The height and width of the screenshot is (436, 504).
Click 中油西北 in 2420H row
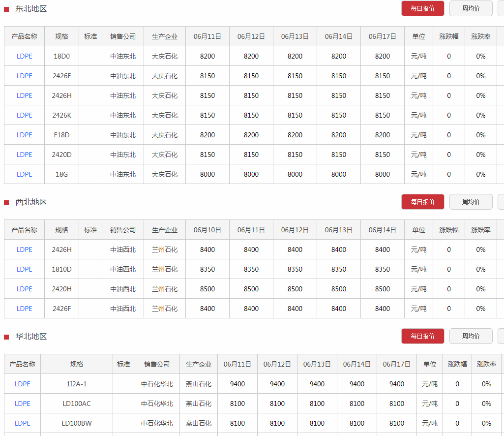[x=123, y=289]
